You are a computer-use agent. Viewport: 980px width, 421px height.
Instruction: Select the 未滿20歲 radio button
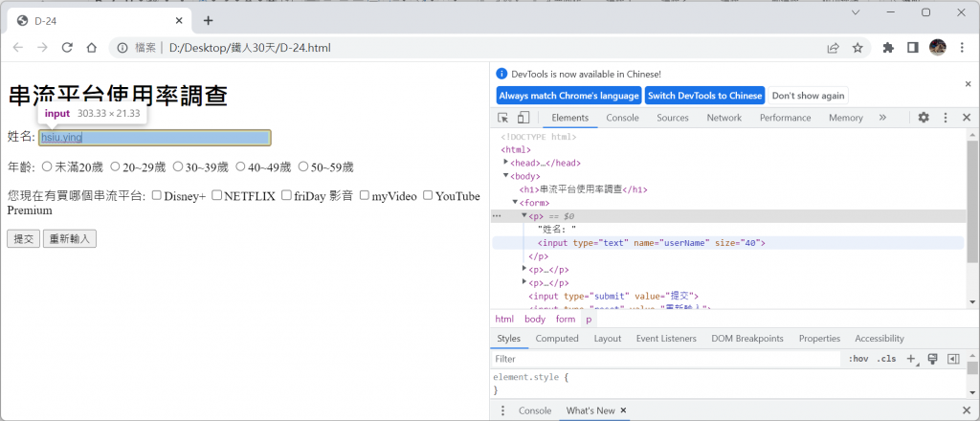[46, 166]
